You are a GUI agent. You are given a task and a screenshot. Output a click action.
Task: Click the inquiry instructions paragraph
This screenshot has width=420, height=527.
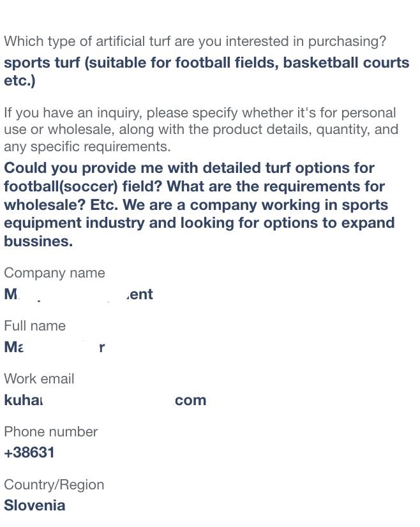point(201,130)
